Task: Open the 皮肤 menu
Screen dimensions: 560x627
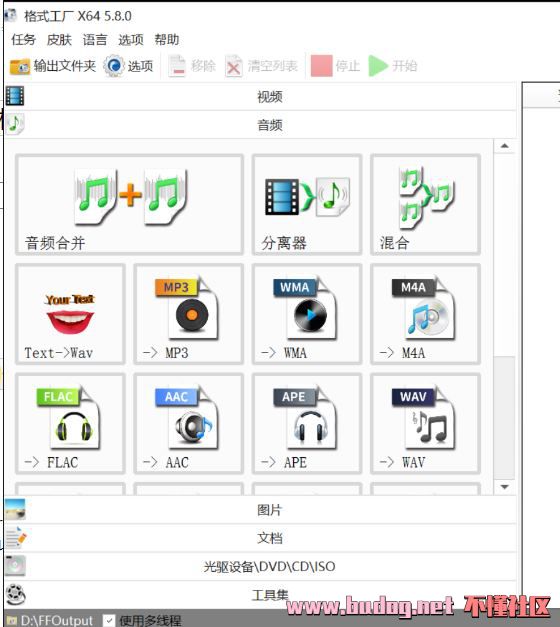Action: (59, 40)
